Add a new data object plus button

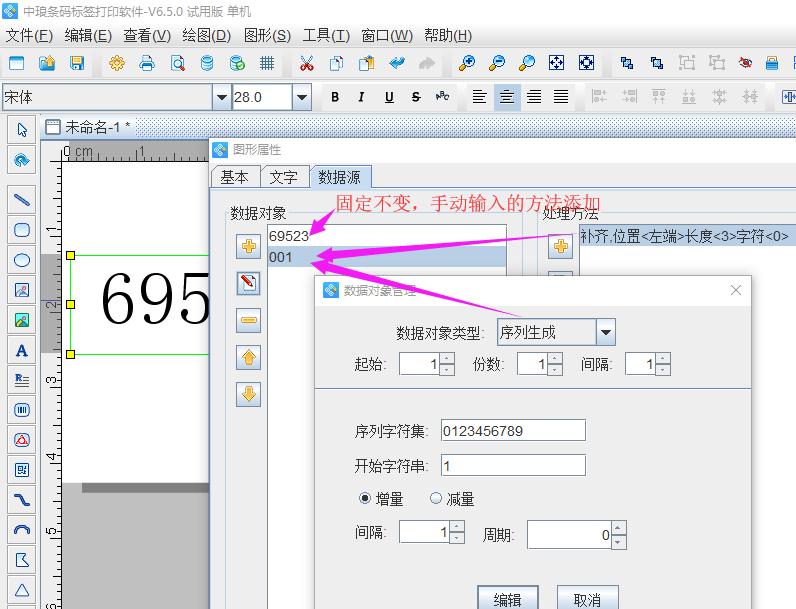tap(249, 247)
